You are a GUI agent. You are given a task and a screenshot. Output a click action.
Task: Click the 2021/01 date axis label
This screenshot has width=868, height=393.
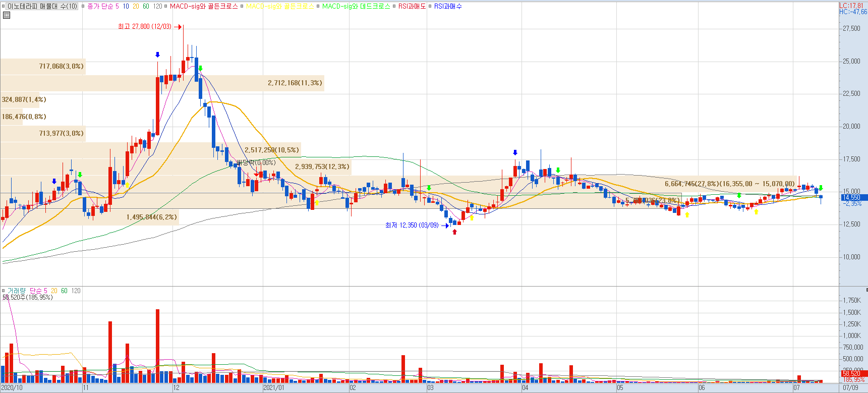coord(274,388)
